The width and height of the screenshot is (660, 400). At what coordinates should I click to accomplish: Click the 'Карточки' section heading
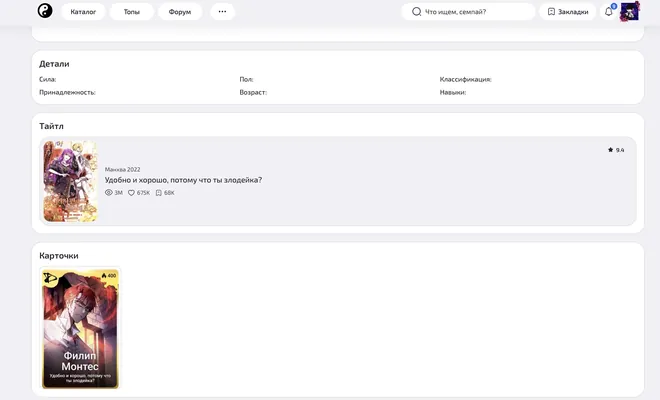pos(59,256)
